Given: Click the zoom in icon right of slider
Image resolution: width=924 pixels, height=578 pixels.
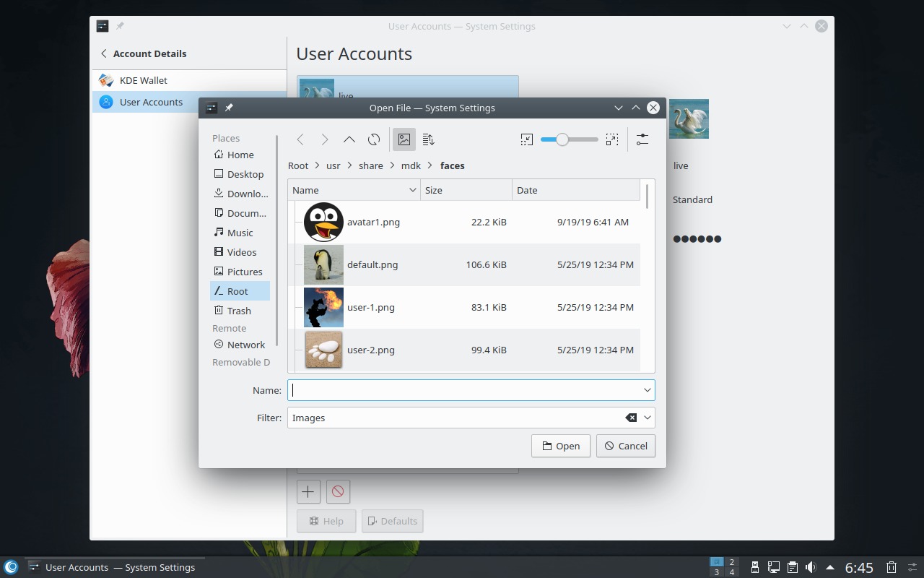Looking at the screenshot, I should 612,139.
